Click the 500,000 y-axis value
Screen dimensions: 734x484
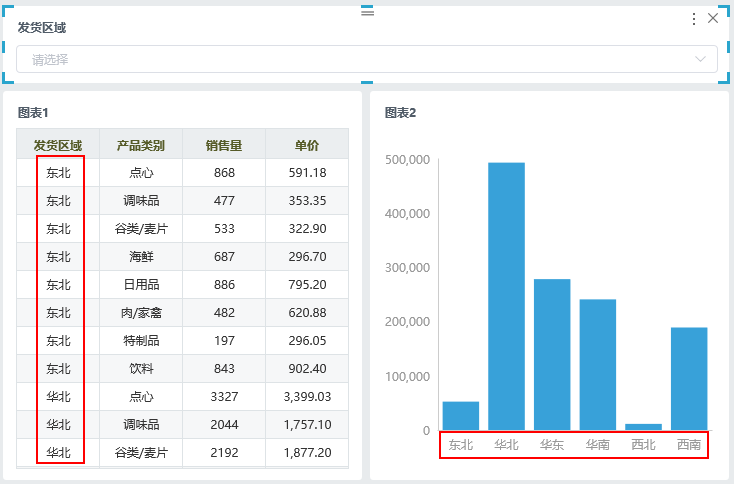click(x=407, y=160)
